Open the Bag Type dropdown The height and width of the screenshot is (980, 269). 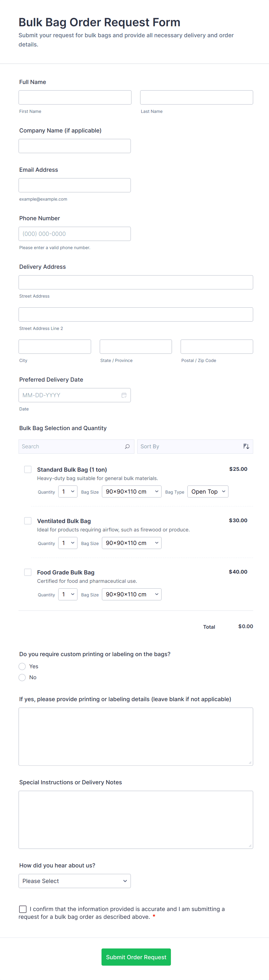(x=208, y=492)
